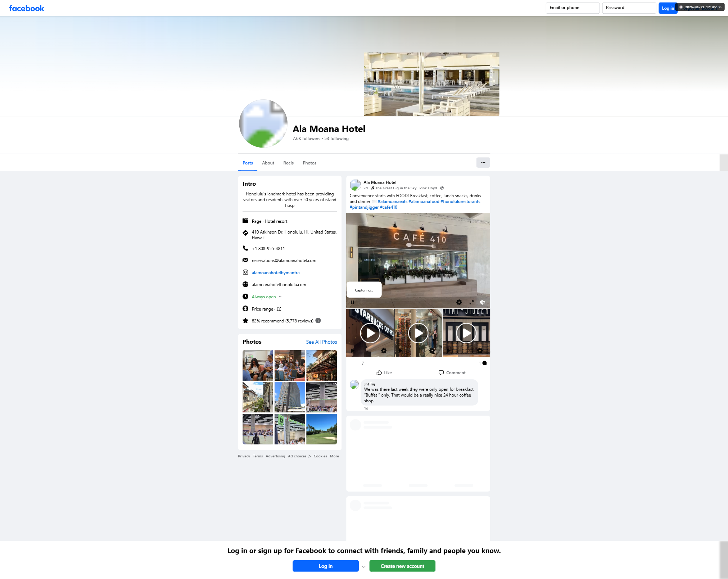Open the golf course photo thumbnail

[x=322, y=429]
